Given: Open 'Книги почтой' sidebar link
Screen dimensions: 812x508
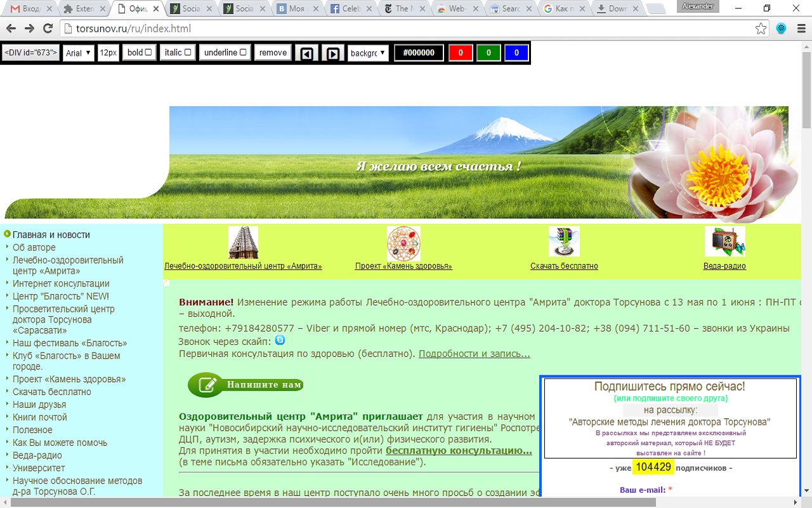Looking at the screenshot, I should 40,417.
